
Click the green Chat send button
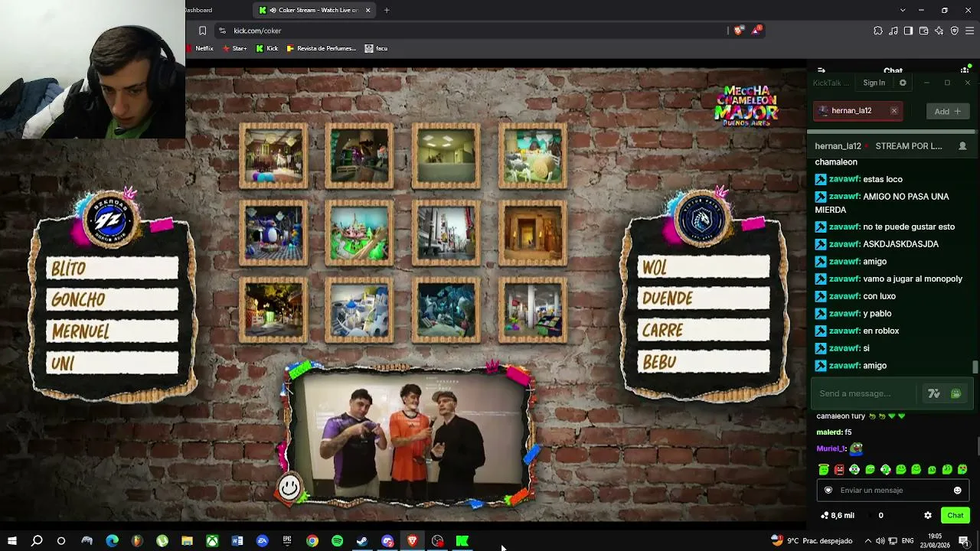coord(955,516)
